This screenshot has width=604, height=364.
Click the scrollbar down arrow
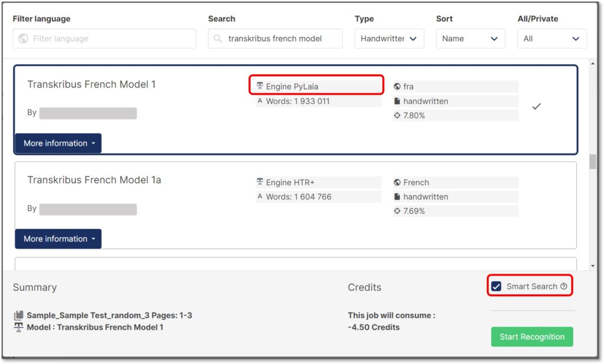point(592,266)
